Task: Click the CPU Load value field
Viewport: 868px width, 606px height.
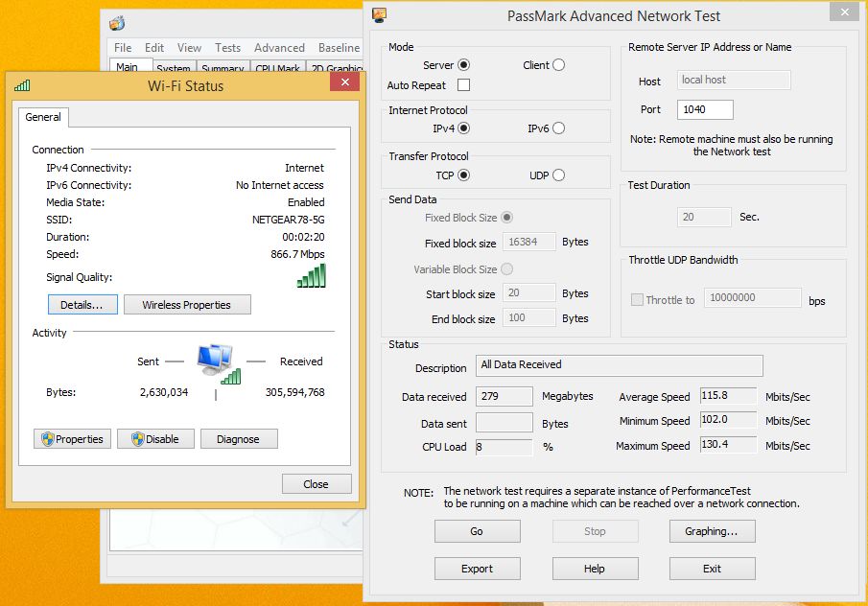Action: 504,447
